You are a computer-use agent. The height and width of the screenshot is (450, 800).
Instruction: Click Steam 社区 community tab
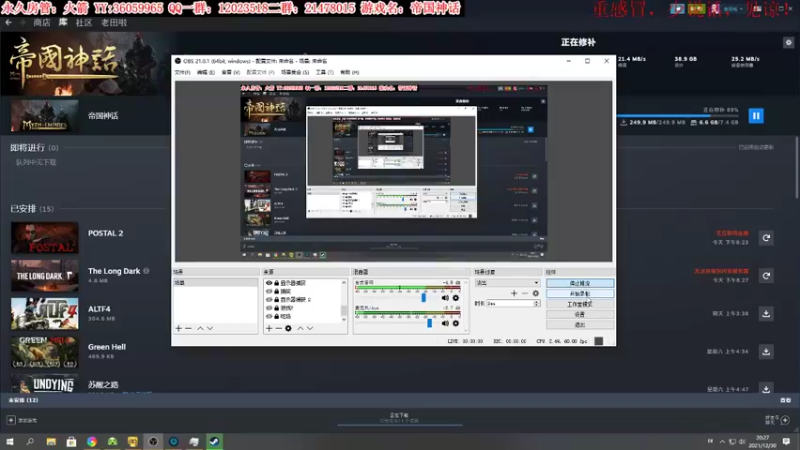pos(84,22)
